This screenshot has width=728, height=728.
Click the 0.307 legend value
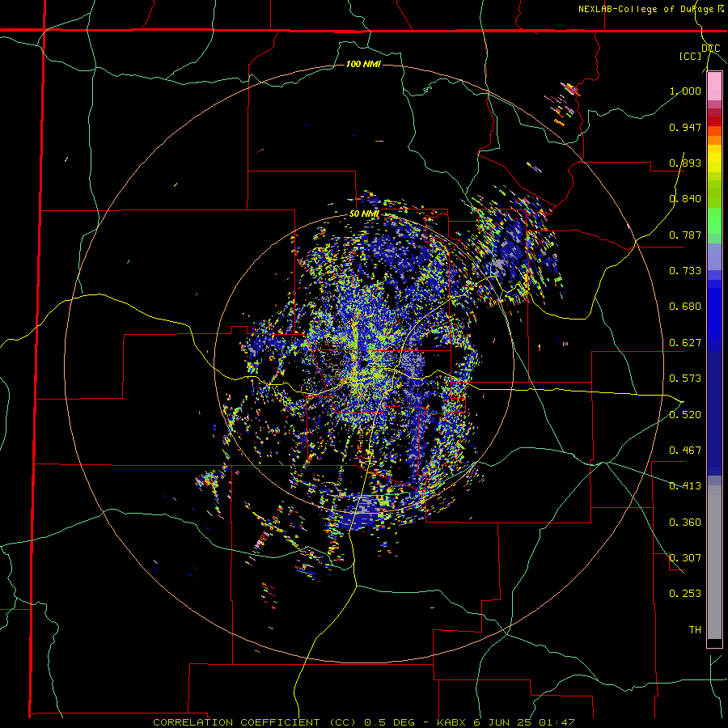(x=685, y=558)
